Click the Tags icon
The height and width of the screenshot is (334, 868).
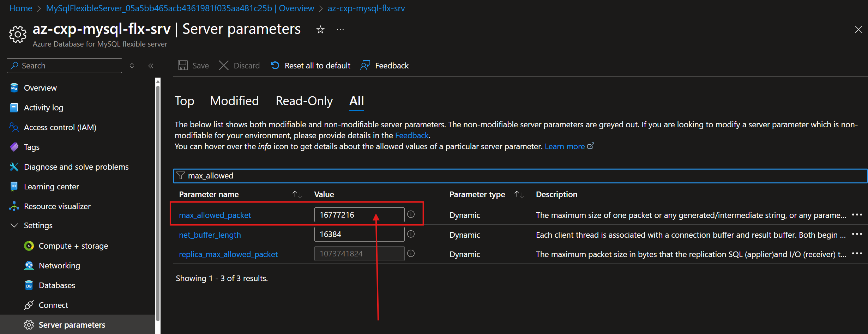click(14, 147)
